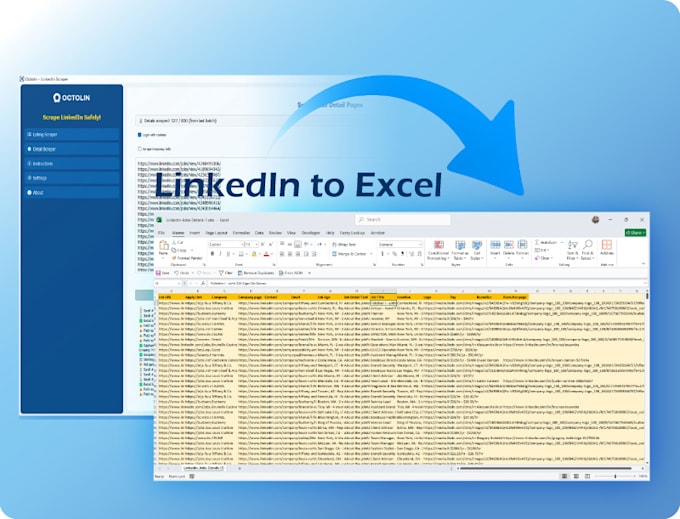Select the Company page header cell

pos(251,297)
